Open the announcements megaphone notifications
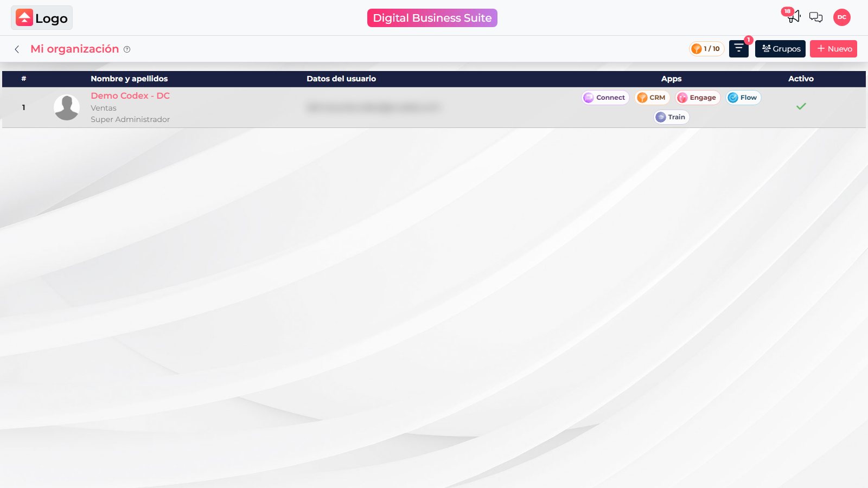This screenshot has height=488, width=868. (793, 17)
